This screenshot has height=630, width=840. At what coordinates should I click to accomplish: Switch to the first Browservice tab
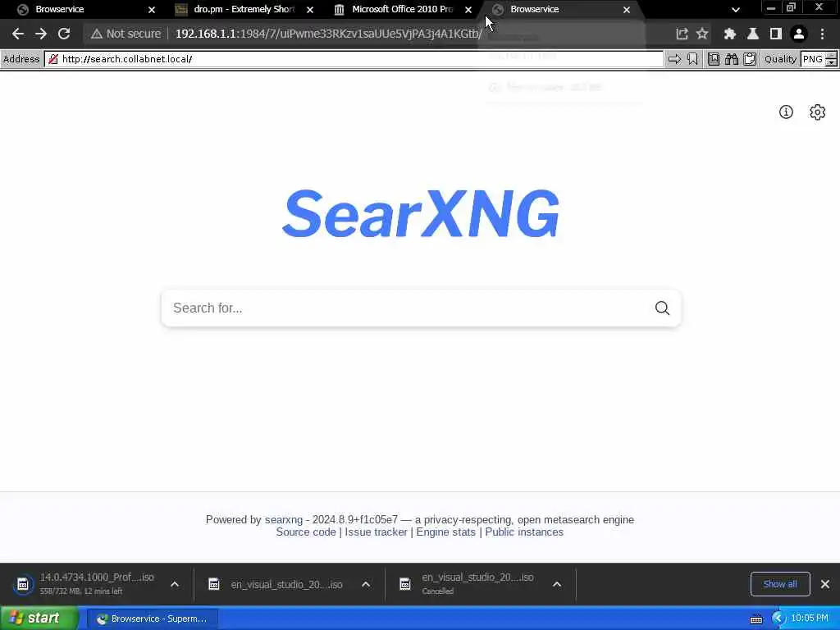[80, 9]
